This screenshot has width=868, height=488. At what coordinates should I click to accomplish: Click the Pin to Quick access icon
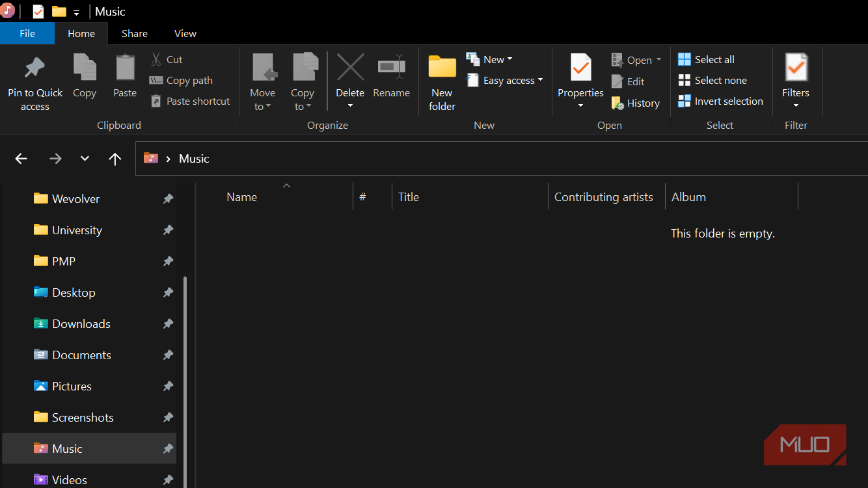[x=34, y=68]
